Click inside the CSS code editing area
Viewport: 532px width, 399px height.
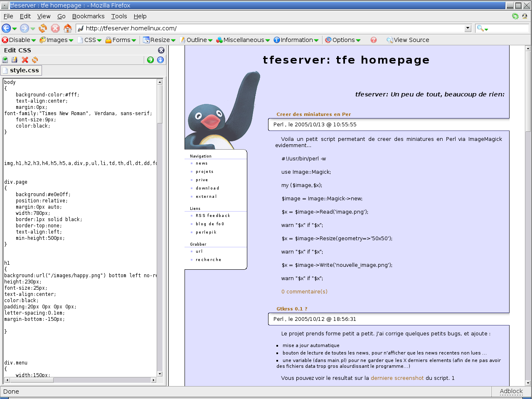coord(80,228)
